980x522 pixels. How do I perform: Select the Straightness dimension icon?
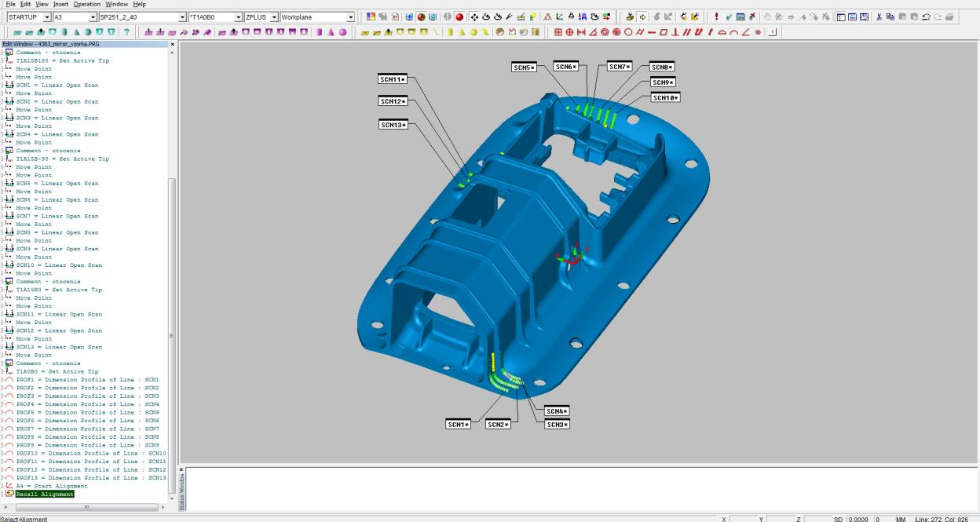pos(651,32)
